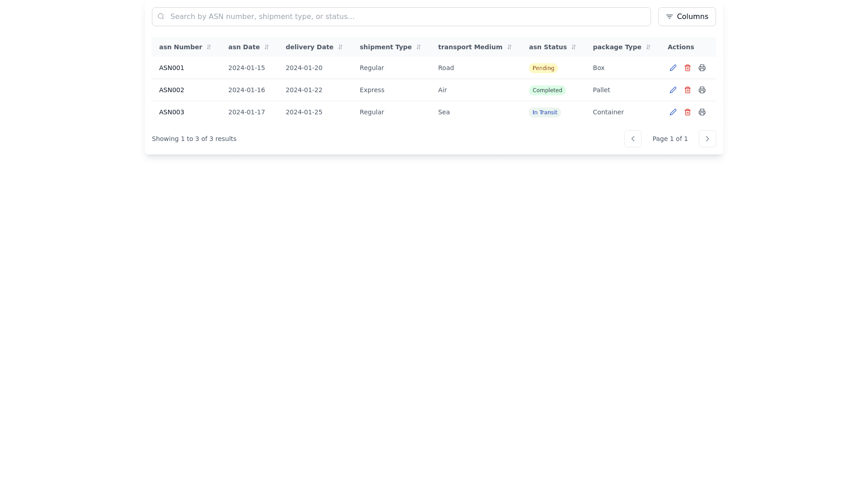Delete the ASN001 shipment entry
Viewport: 868px width, 488px height.
(x=687, y=68)
